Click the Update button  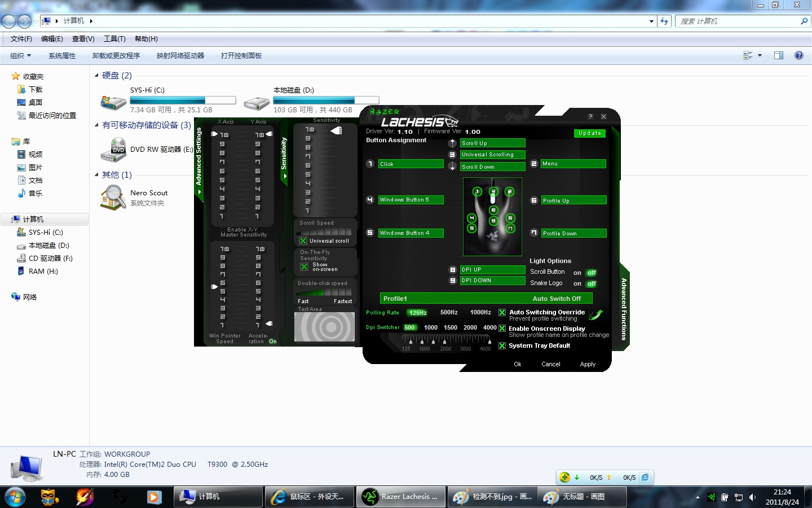(590, 133)
